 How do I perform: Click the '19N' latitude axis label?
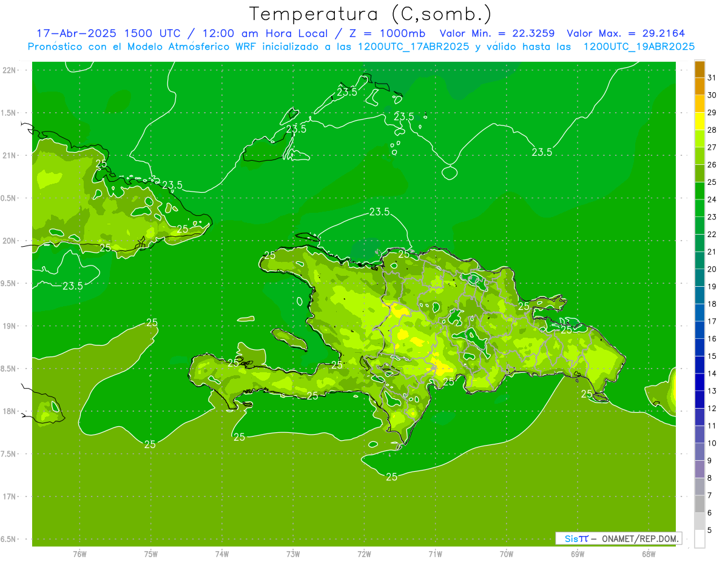pyautogui.click(x=10, y=326)
